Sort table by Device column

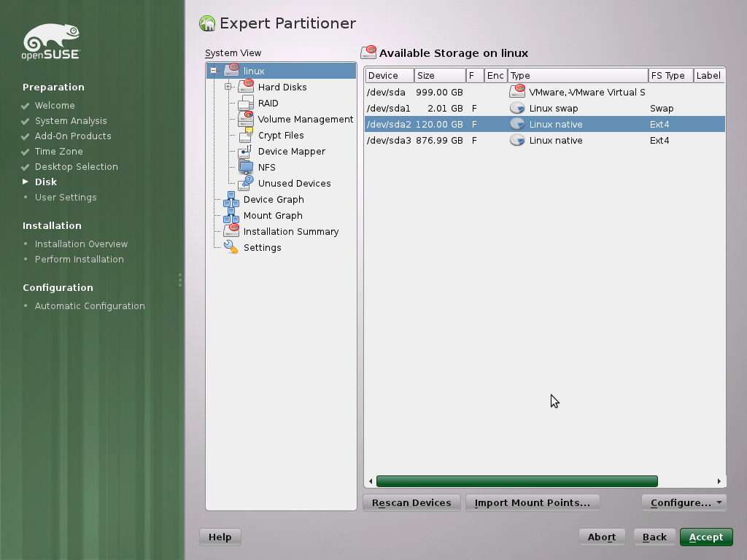[x=390, y=75]
